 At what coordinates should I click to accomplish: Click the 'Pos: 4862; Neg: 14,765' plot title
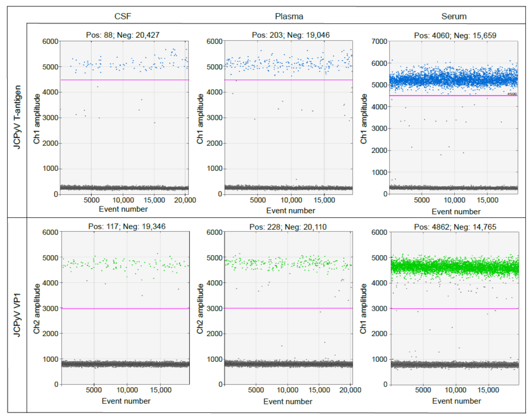(455, 227)
